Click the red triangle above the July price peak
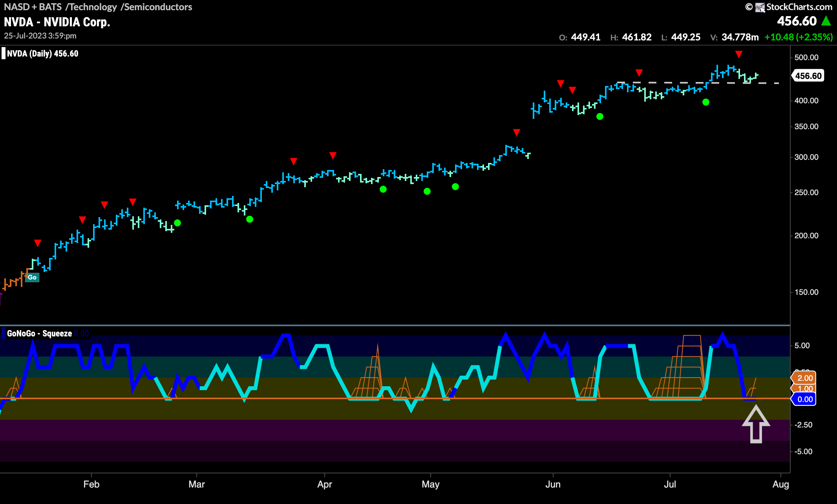Viewport: 837px width, 504px height. click(x=739, y=54)
